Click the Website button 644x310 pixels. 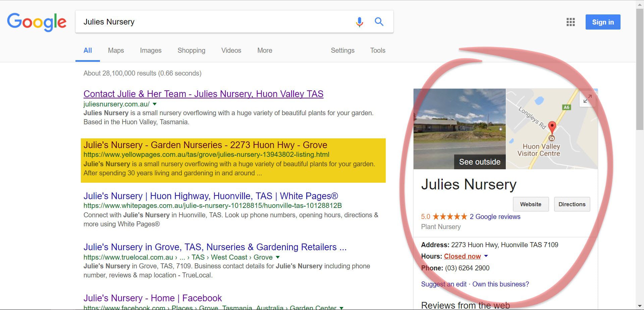pyautogui.click(x=531, y=204)
